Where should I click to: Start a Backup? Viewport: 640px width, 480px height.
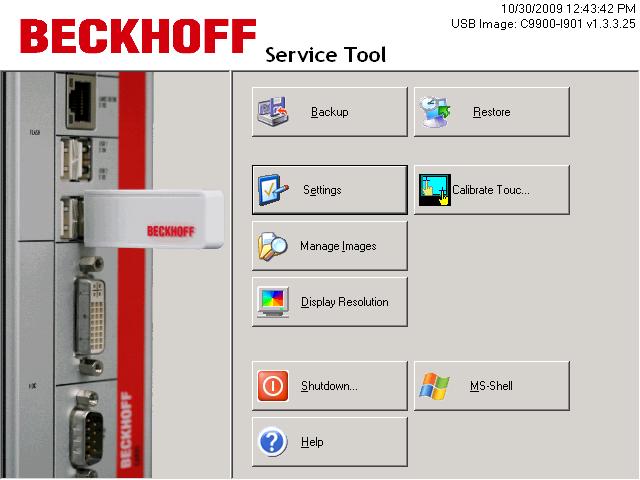[329, 112]
